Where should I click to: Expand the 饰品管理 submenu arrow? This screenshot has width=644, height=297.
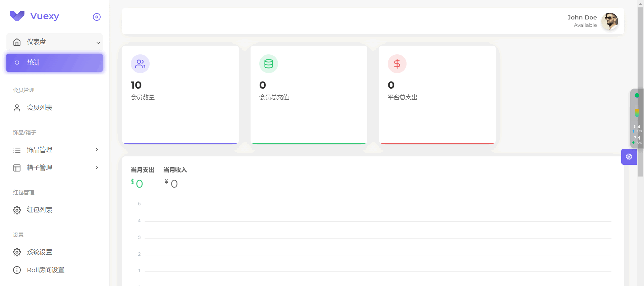coord(97,150)
